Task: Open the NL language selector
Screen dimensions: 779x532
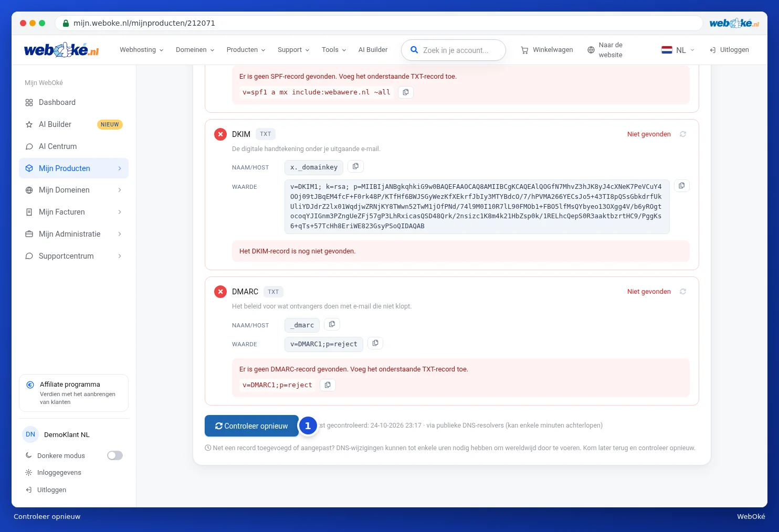Action: coord(678,50)
